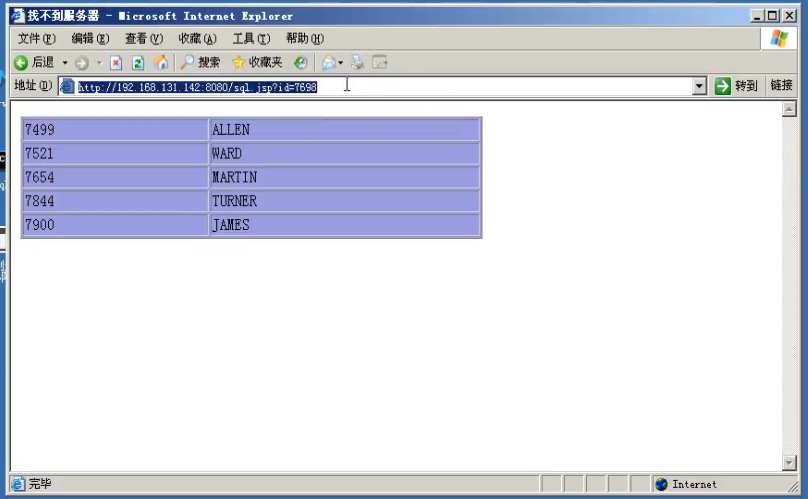Expand the address bar dropdown arrow
Screen dimensions: 808x499
coord(699,87)
